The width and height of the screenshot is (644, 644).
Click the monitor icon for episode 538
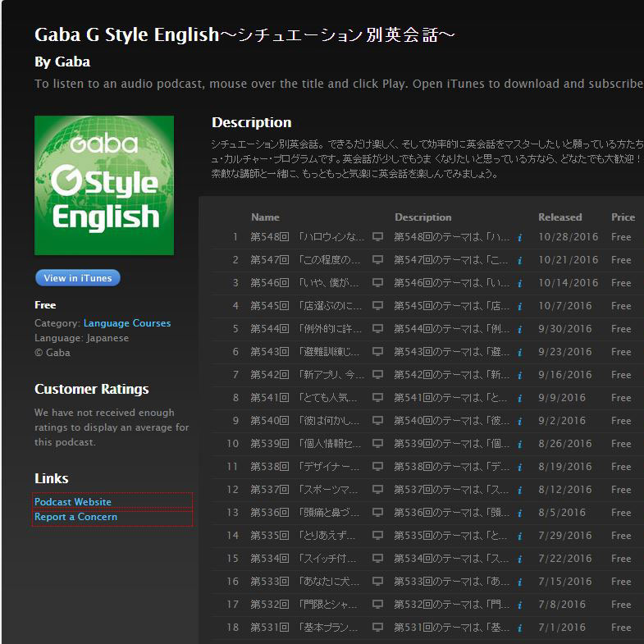pyautogui.click(x=377, y=467)
